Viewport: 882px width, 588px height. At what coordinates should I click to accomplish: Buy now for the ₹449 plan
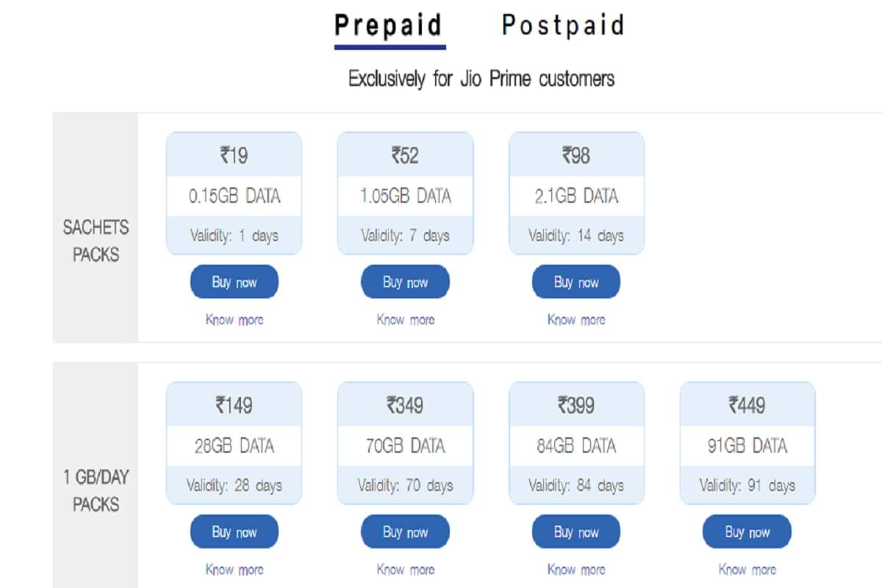[x=747, y=531]
